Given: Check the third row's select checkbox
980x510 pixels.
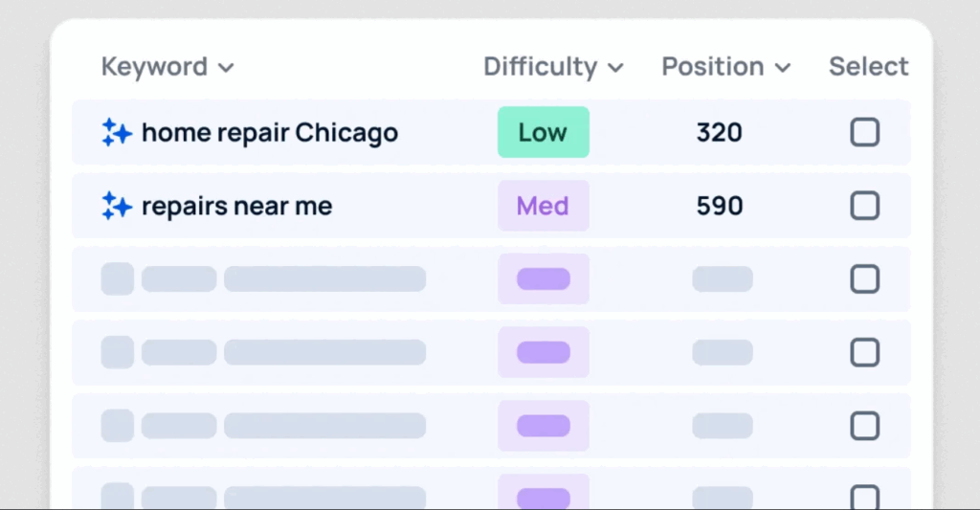Looking at the screenshot, I should coord(865,278).
